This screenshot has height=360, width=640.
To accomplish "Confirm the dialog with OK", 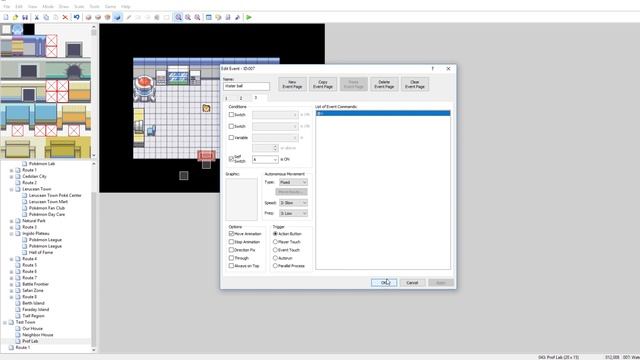I will 384,282.
